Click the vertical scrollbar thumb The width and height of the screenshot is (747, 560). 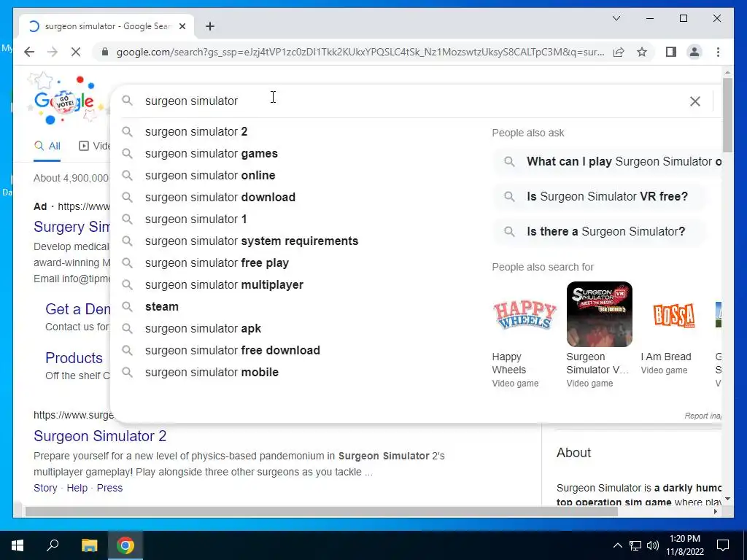[x=727, y=114]
